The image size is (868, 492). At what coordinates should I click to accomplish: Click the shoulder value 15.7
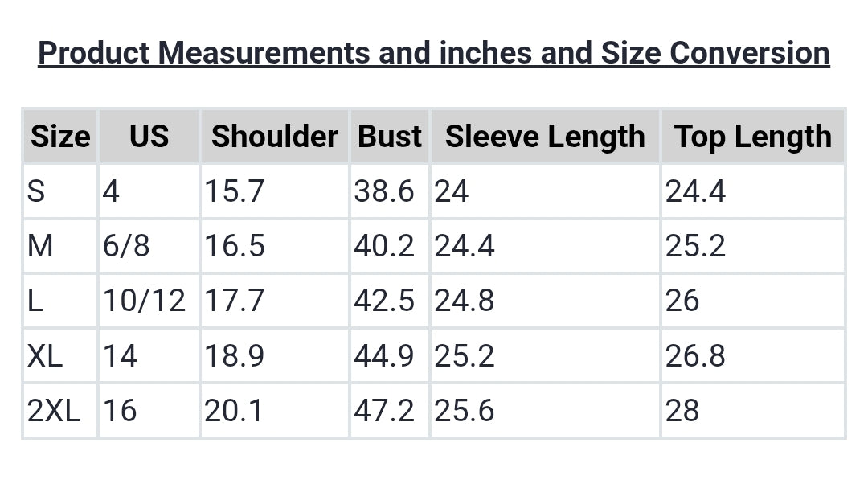tap(235, 191)
